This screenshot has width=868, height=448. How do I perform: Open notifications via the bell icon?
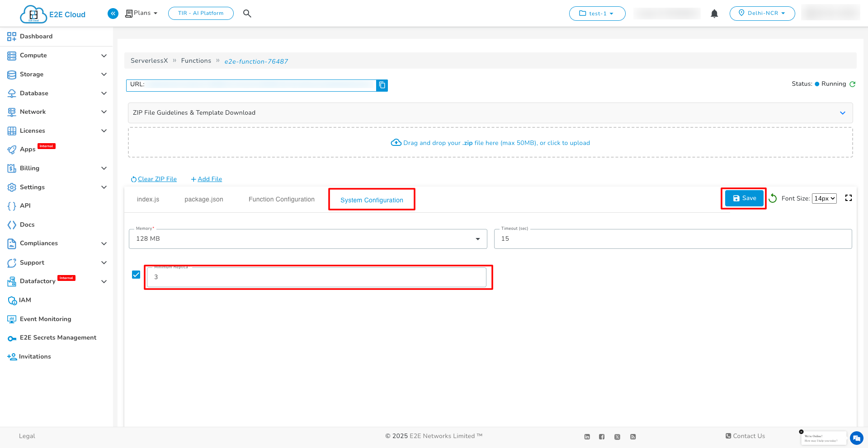[714, 14]
